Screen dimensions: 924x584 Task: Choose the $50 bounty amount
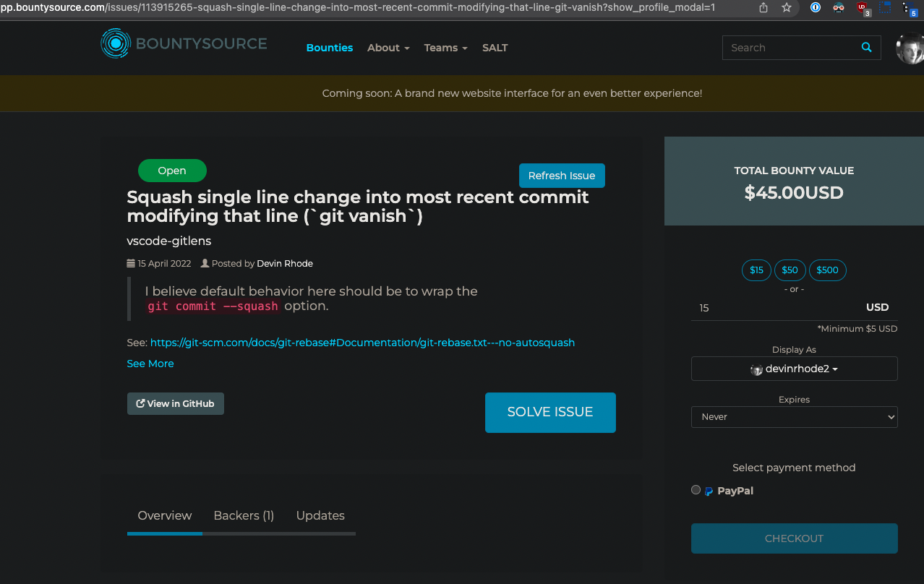[x=790, y=270]
